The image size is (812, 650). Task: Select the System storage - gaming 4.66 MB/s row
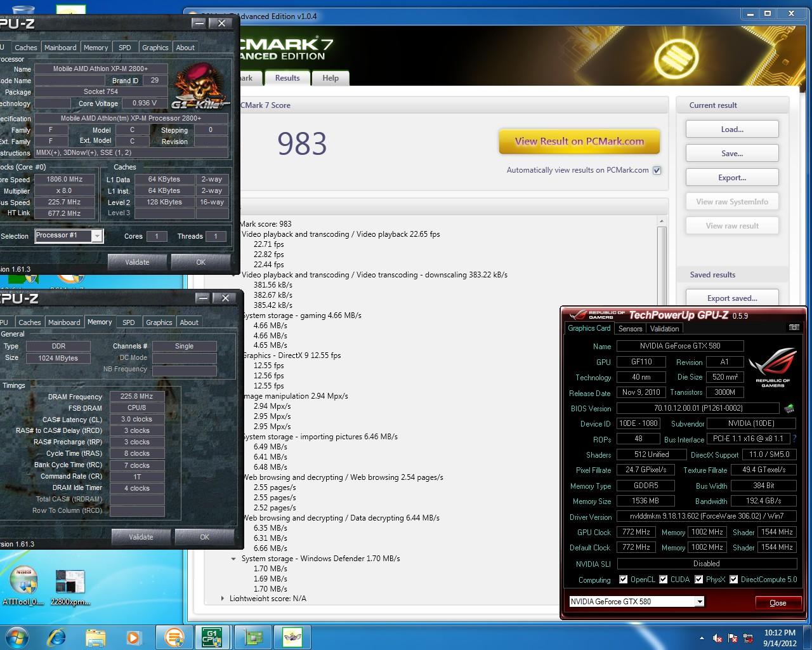[302, 315]
